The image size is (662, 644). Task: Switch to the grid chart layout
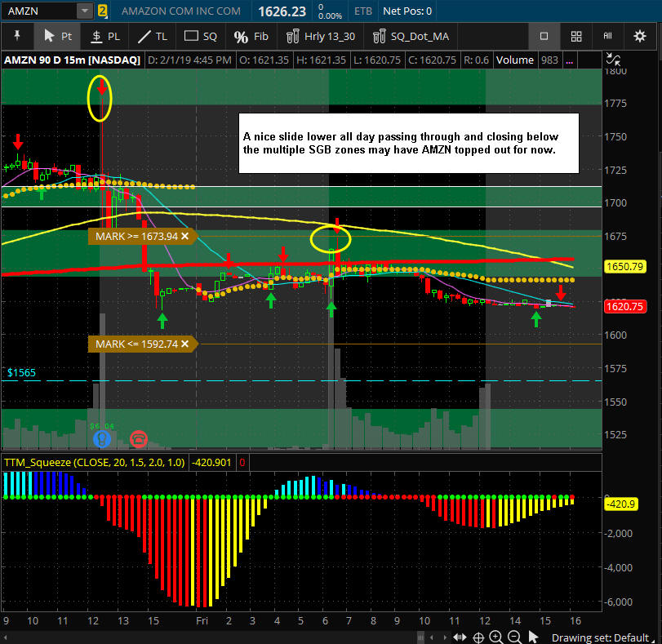[x=575, y=36]
